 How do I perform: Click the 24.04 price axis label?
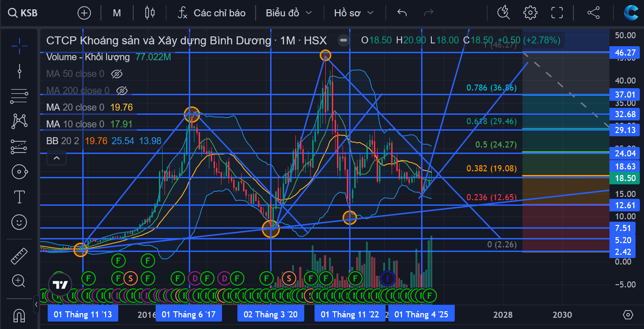625,153
